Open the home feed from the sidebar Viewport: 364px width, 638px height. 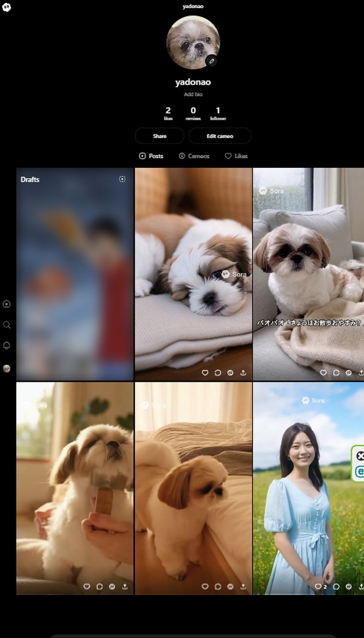tap(7, 304)
